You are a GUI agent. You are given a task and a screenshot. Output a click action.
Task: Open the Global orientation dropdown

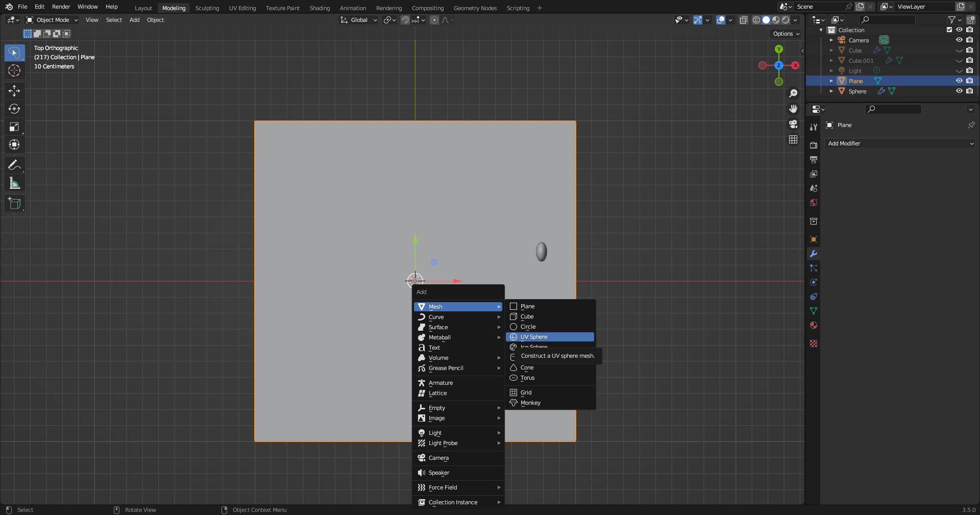pos(359,20)
